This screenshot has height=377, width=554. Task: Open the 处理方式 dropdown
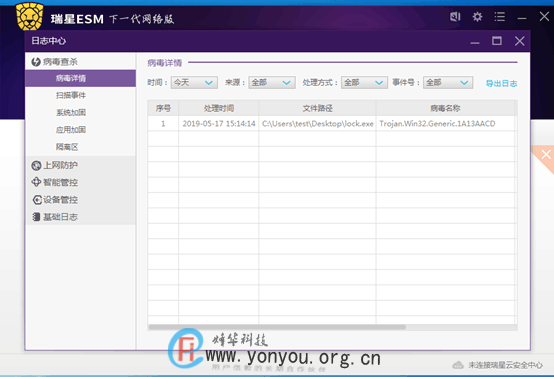point(364,83)
